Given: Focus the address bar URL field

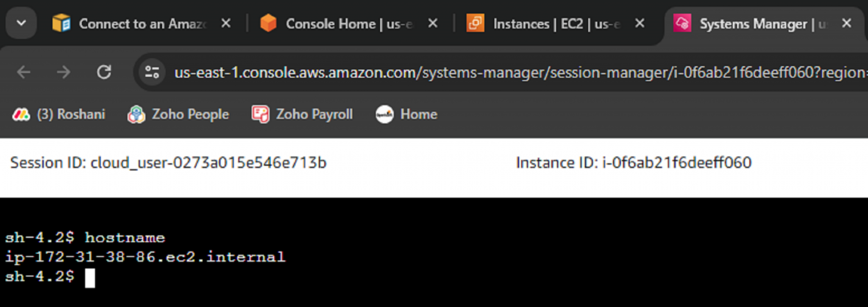Looking at the screenshot, I should [x=509, y=72].
